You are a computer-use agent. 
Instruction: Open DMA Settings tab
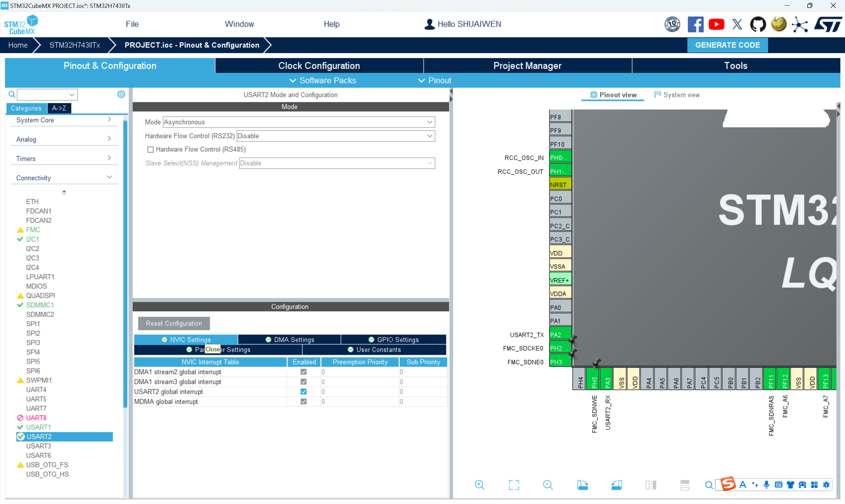tap(289, 340)
